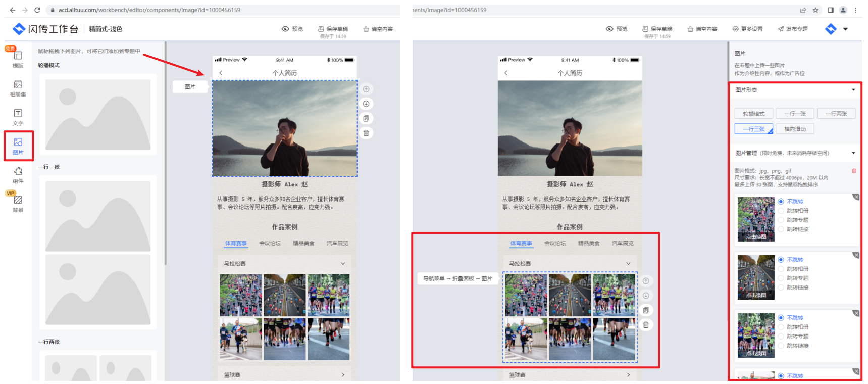Open Chrome three-dot menu
868x384 pixels.
coord(856,10)
